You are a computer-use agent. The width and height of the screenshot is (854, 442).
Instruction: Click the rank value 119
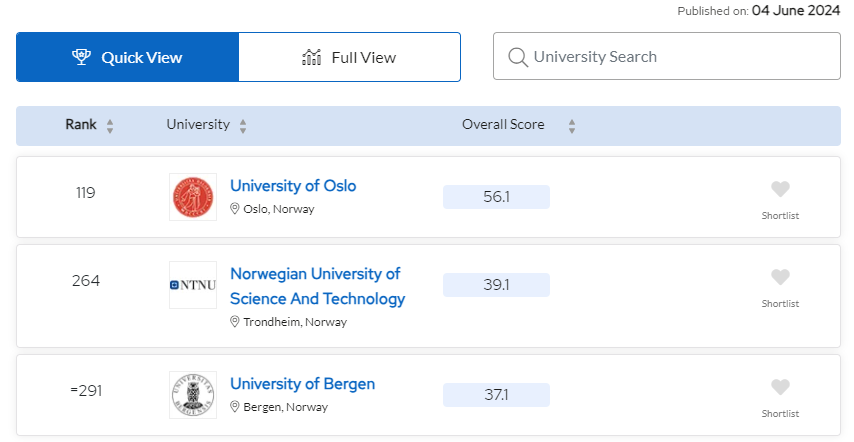point(86,193)
